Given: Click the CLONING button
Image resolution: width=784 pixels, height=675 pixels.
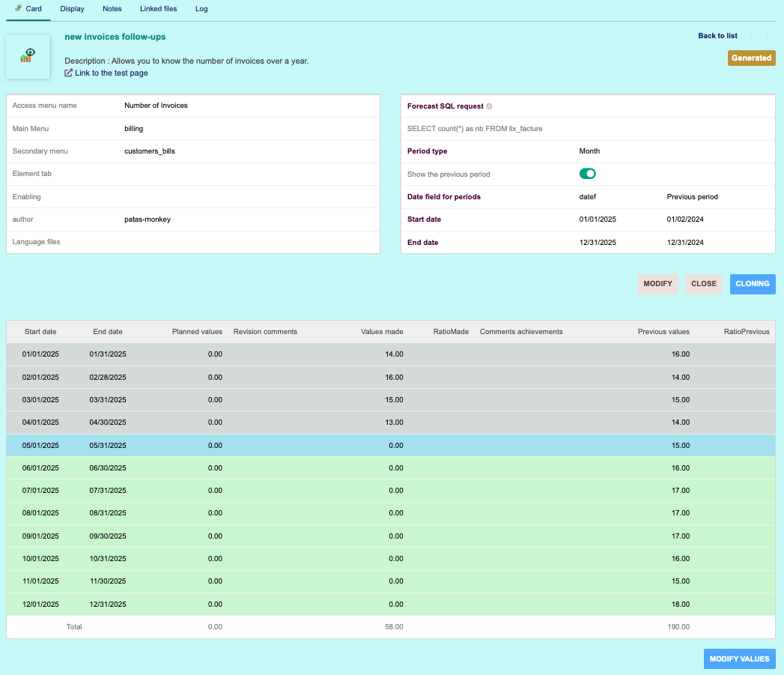Looking at the screenshot, I should pos(753,284).
